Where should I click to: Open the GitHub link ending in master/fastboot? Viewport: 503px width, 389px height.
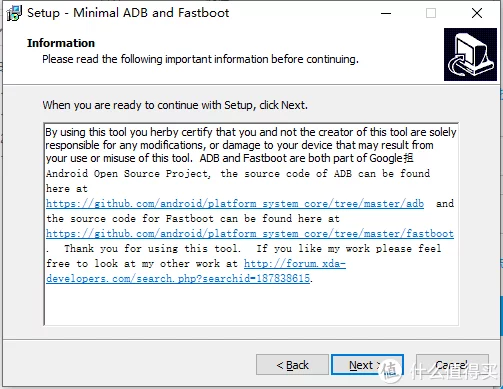pyautogui.click(x=250, y=233)
